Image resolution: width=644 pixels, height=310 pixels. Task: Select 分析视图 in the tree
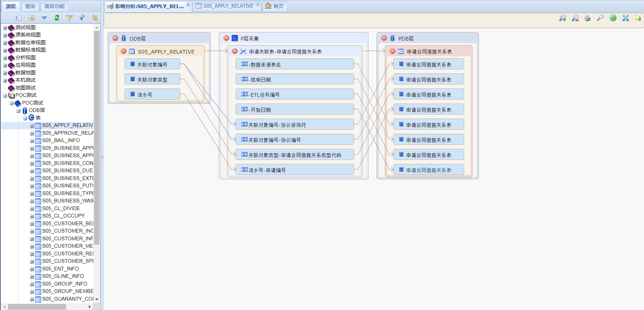pyautogui.click(x=26, y=58)
